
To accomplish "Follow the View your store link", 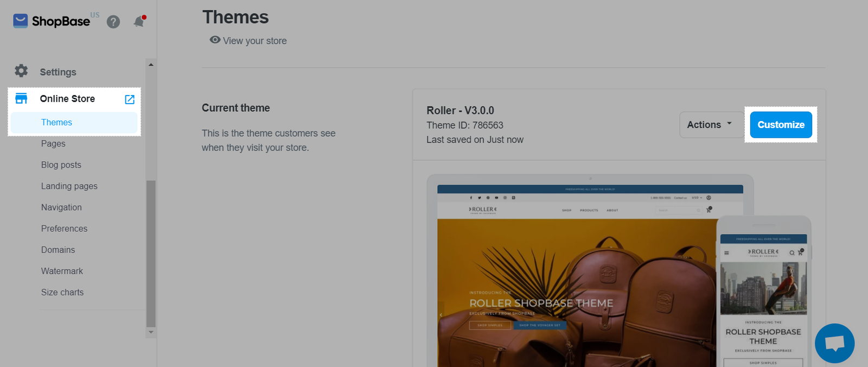I will [254, 41].
